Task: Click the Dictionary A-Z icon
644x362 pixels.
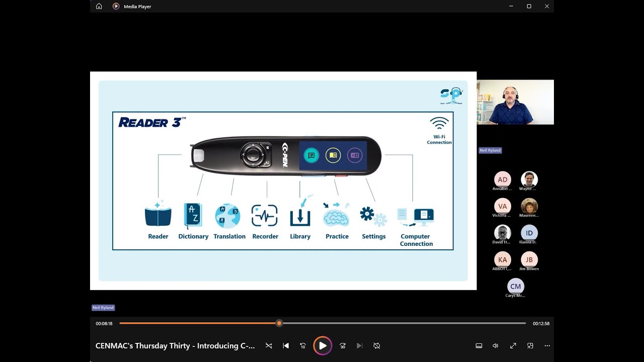Action: point(193,216)
